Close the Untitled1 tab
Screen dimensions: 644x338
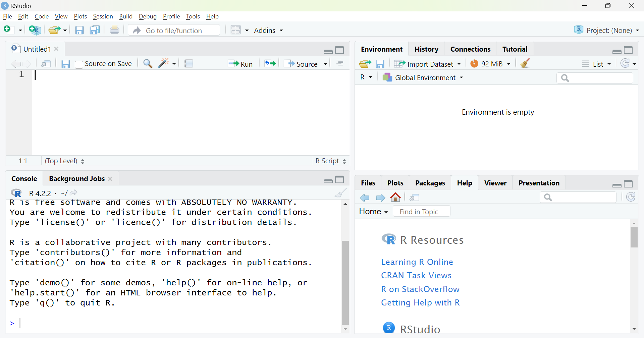(57, 49)
